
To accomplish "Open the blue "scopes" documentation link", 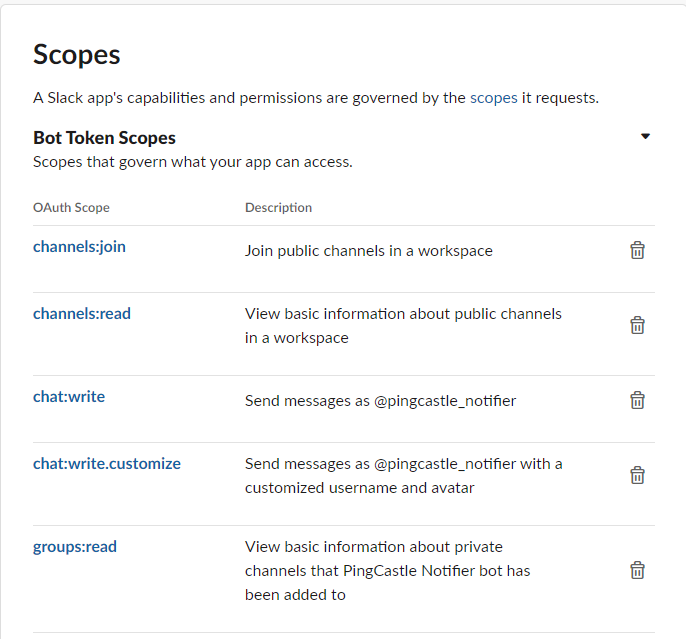I will click(x=494, y=98).
